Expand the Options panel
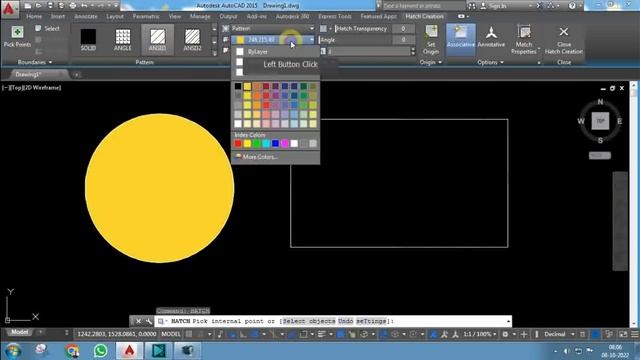 coord(490,62)
